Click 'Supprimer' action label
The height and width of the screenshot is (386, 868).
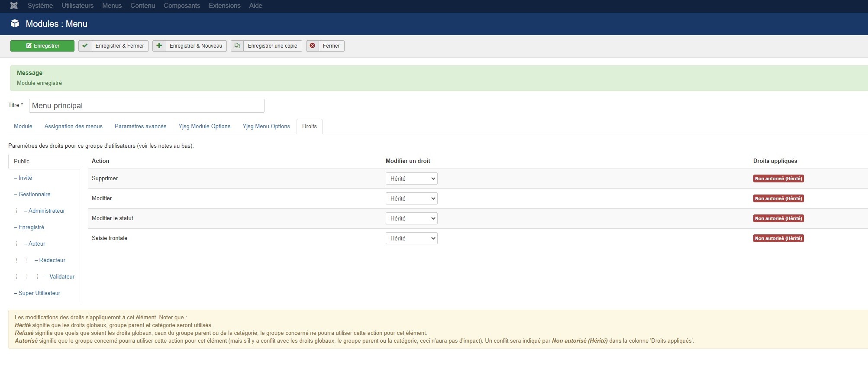click(x=105, y=178)
